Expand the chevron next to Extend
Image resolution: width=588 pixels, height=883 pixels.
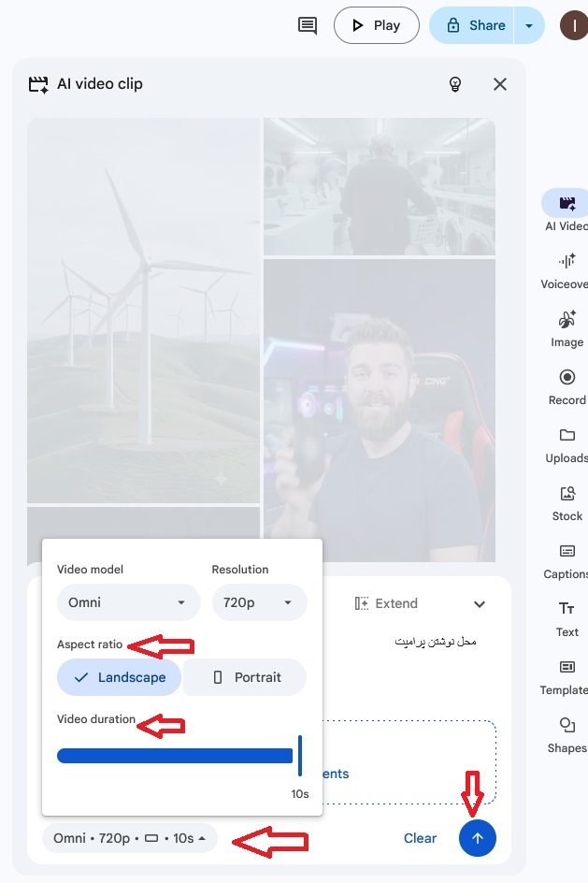480,604
